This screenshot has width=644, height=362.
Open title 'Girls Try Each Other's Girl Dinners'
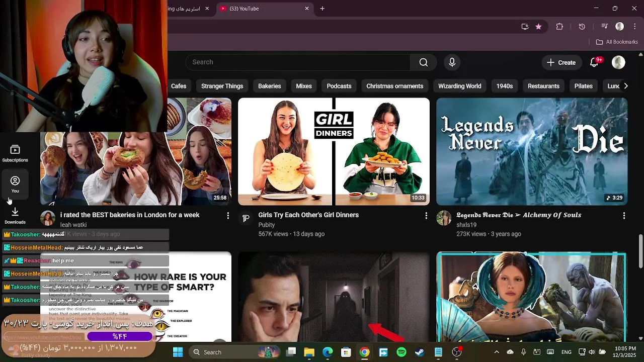point(308,215)
